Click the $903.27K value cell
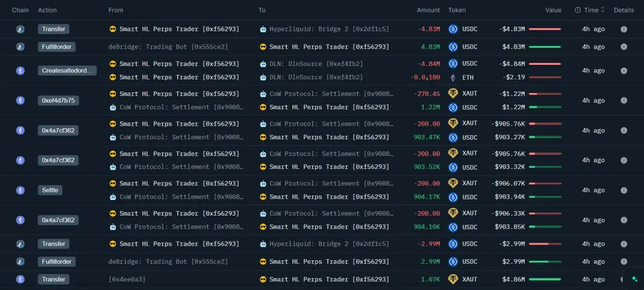Screen dimensions: 644x290 coord(510,137)
